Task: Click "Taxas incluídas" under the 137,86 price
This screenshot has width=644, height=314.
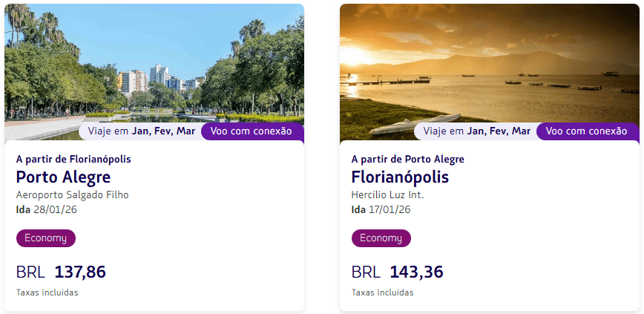Action: point(47,292)
